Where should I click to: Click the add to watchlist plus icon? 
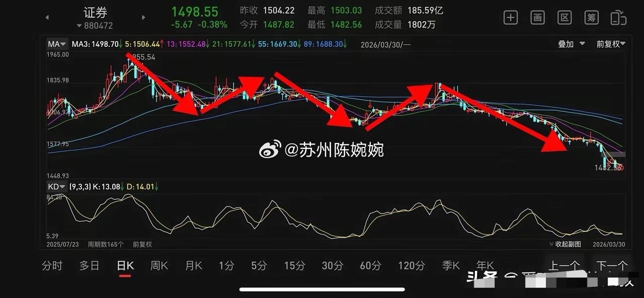[510, 17]
